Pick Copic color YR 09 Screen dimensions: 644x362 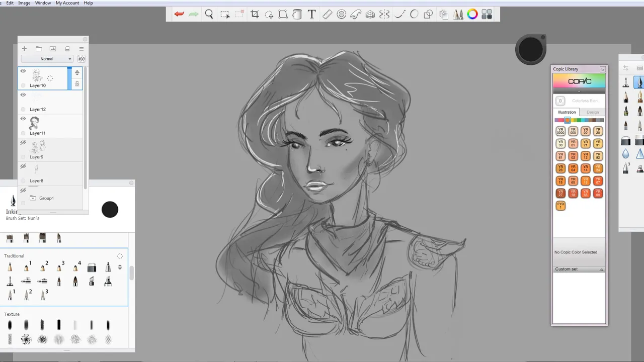click(598, 193)
